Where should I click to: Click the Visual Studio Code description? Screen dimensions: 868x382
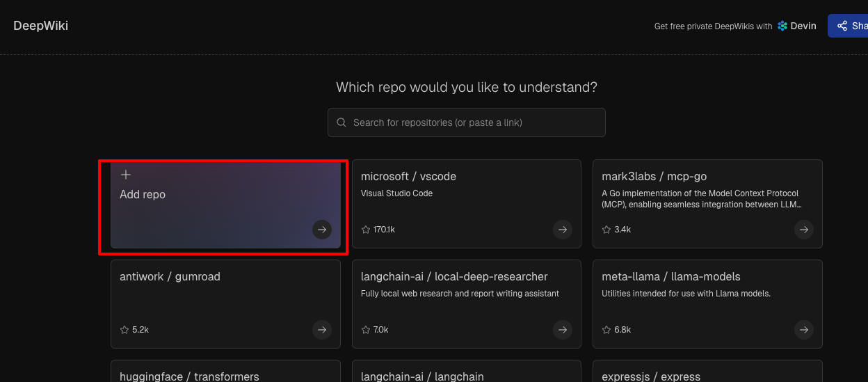pyautogui.click(x=396, y=193)
